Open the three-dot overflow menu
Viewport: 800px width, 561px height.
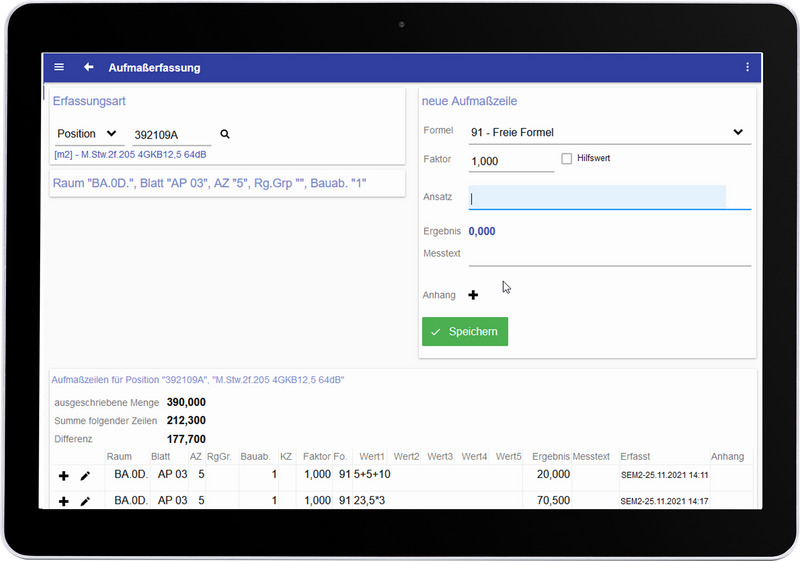pyautogui.click(x=747, y=67)
